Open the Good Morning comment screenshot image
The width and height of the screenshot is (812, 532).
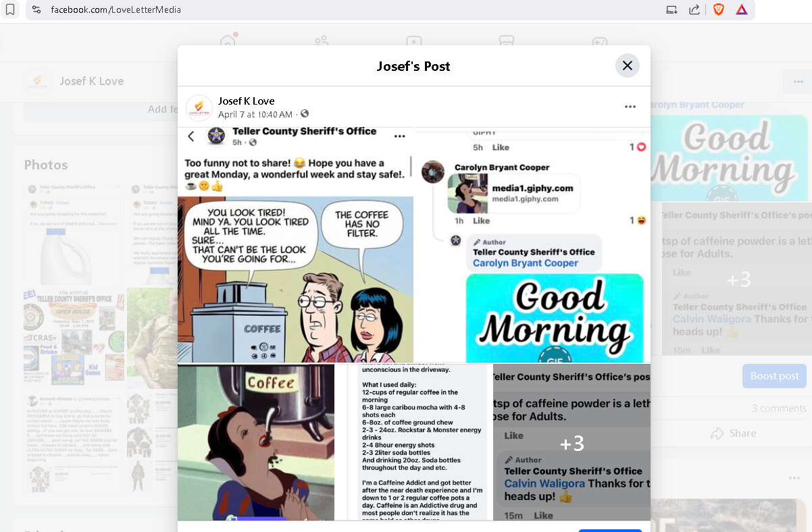[x=532, y=244]
